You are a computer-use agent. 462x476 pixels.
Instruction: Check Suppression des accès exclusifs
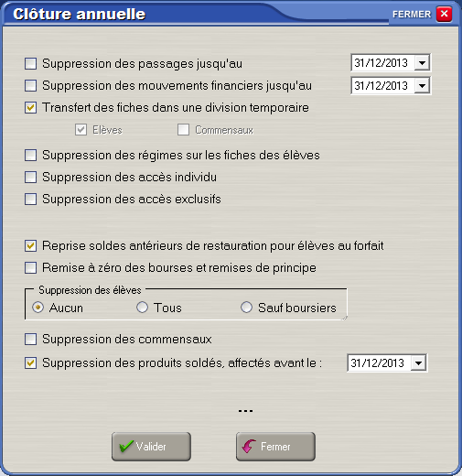pos(30,200)
